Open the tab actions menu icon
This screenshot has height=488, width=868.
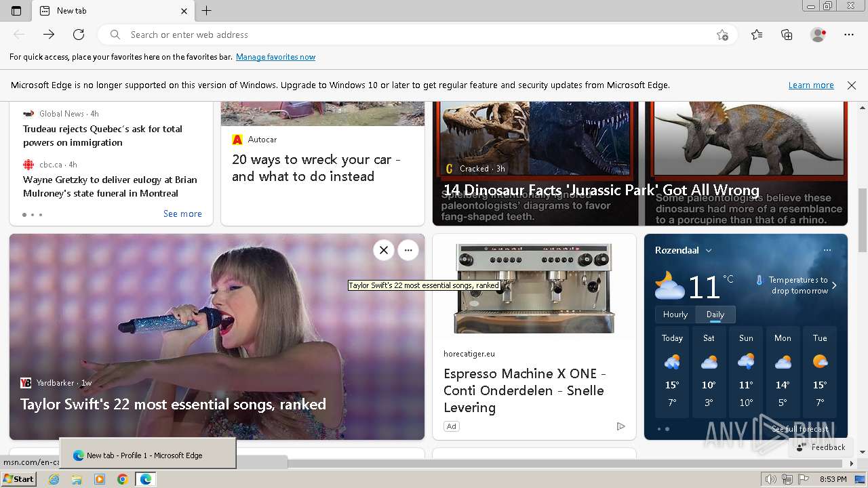point(16,11)
